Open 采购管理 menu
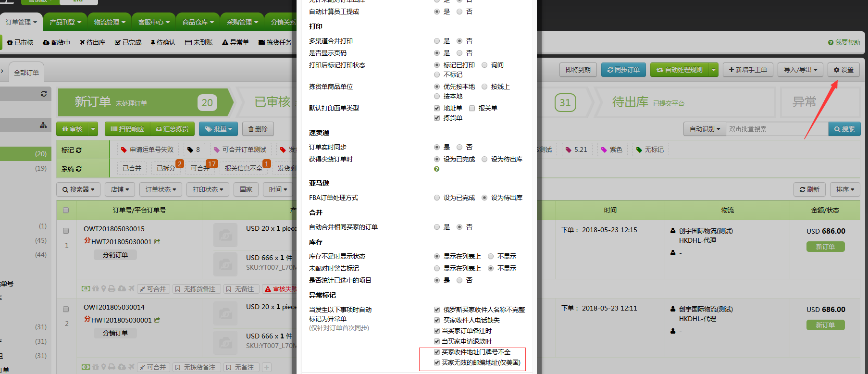Screen dimensions: 868x374 pyautogui.click(x=242, y=22)
